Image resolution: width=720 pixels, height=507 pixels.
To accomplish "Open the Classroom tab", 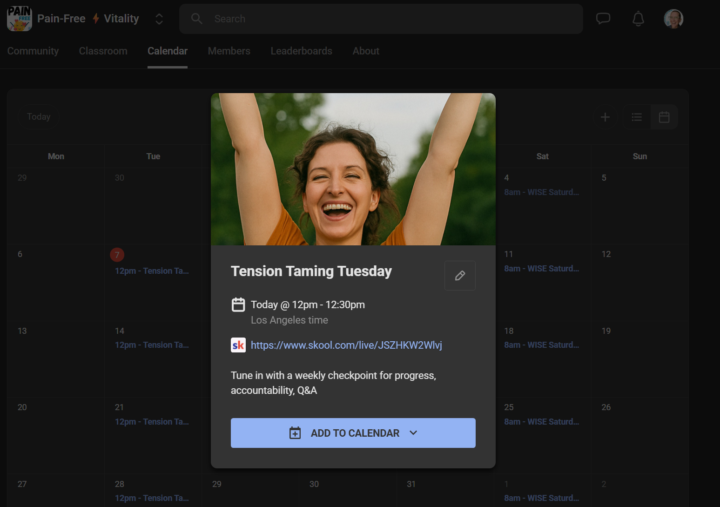I will pyautogui.click(x=103, y=51).
